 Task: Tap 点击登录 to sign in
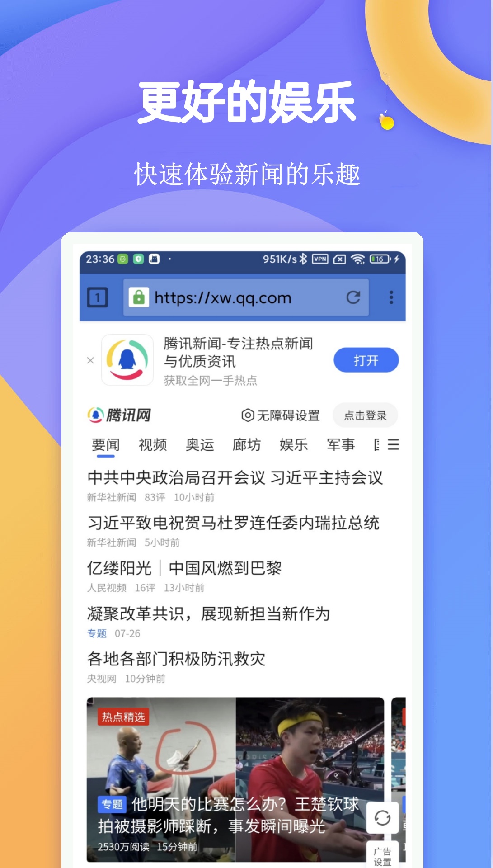(x=365, y=415)
